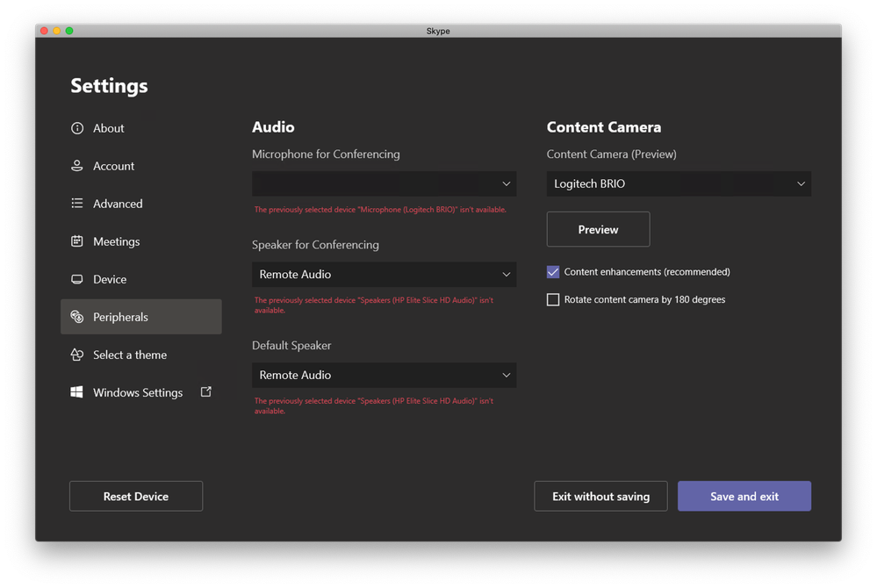The width and height of the screenshot is (877, 588).
Task: Click the green full-screen window button
Action: 69,31
